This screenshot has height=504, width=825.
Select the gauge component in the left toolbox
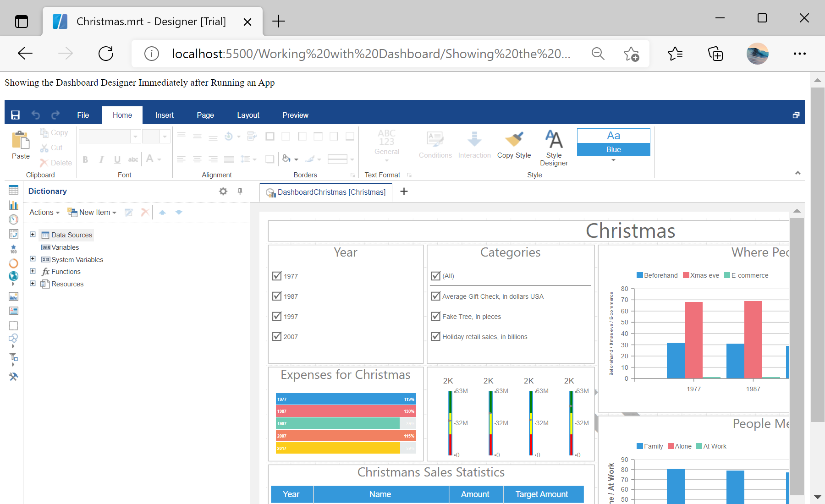[13, 219]
